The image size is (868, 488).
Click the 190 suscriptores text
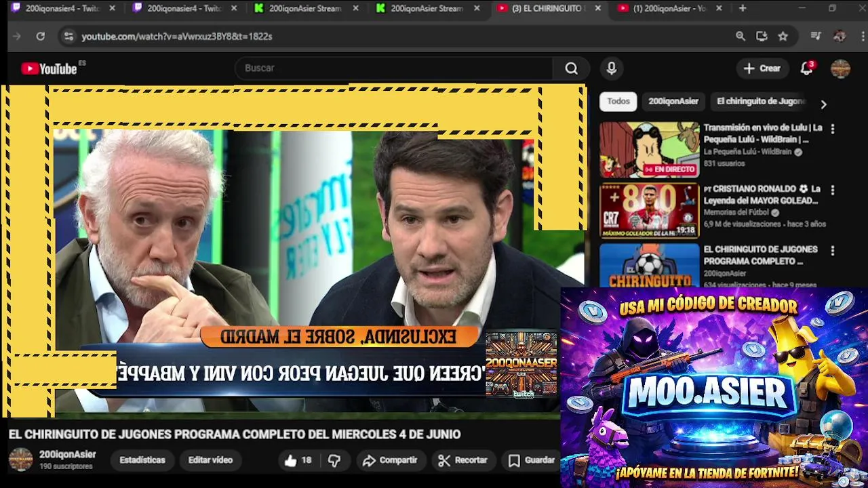[66, 467]
